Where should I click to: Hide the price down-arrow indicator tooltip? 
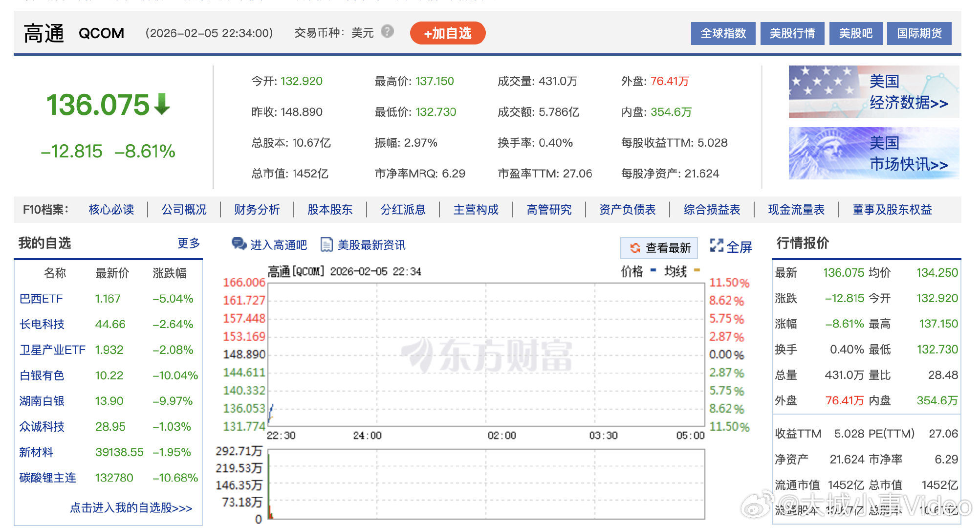161,104
